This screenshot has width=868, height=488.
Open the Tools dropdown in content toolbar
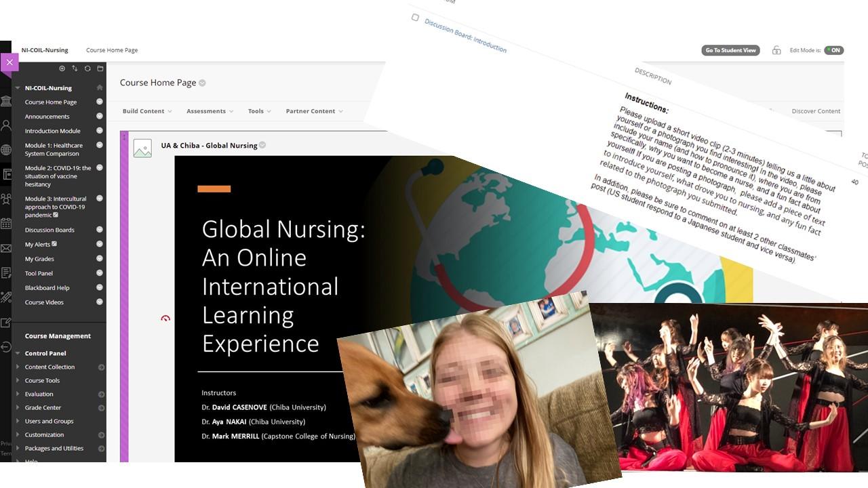pos(260,111)
